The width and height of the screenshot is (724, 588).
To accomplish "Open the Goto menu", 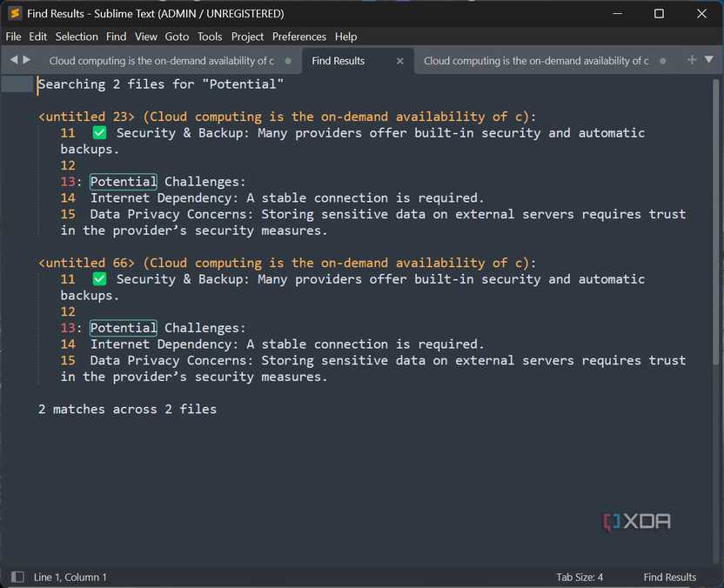I will 177,37.
